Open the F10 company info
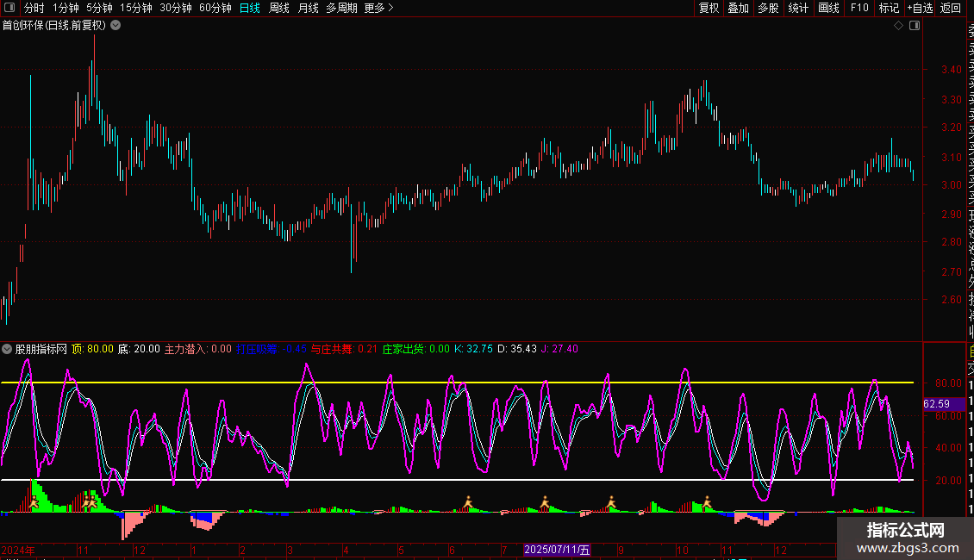 point(859,8)
